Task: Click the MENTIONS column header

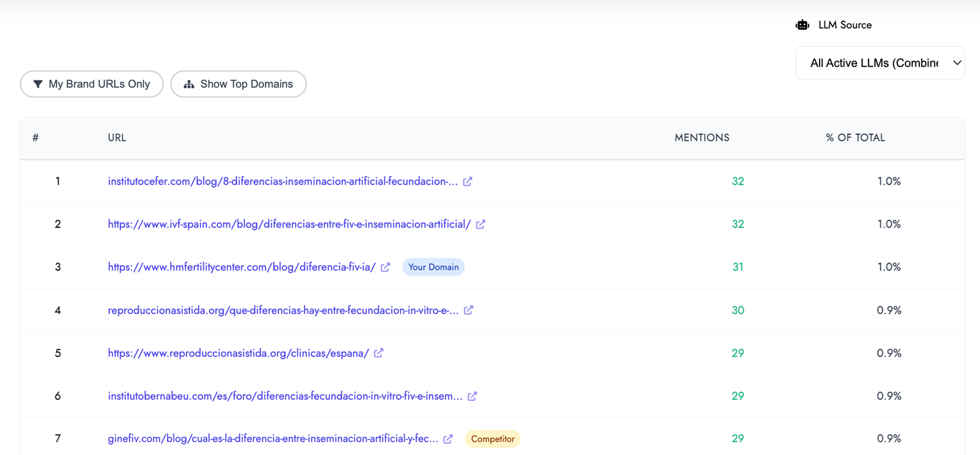Action: (702, 138)
